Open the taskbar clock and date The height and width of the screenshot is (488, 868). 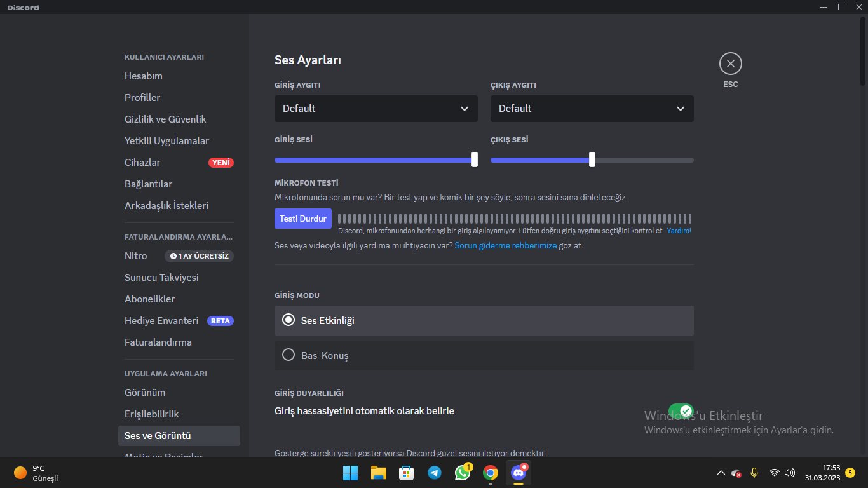822,473
